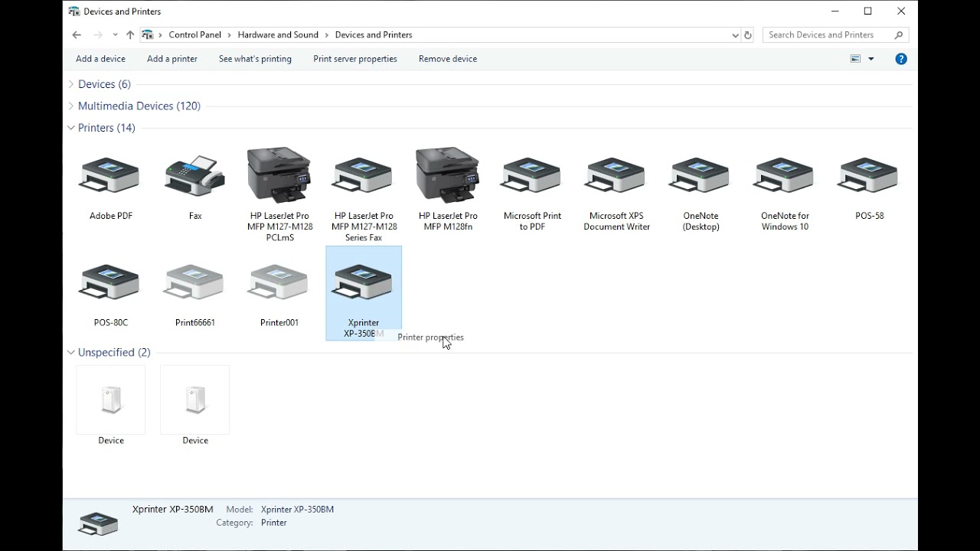
Task: Select HP LaserJet Pro MFP M128fn printer
Action: 448,175
